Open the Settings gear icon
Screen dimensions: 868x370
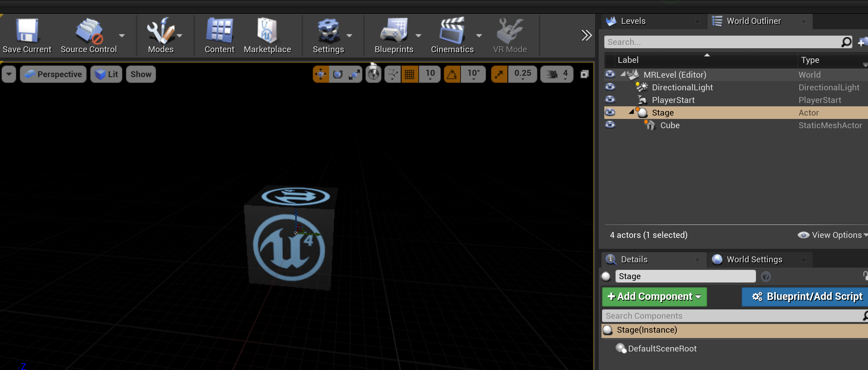(328, 35)
